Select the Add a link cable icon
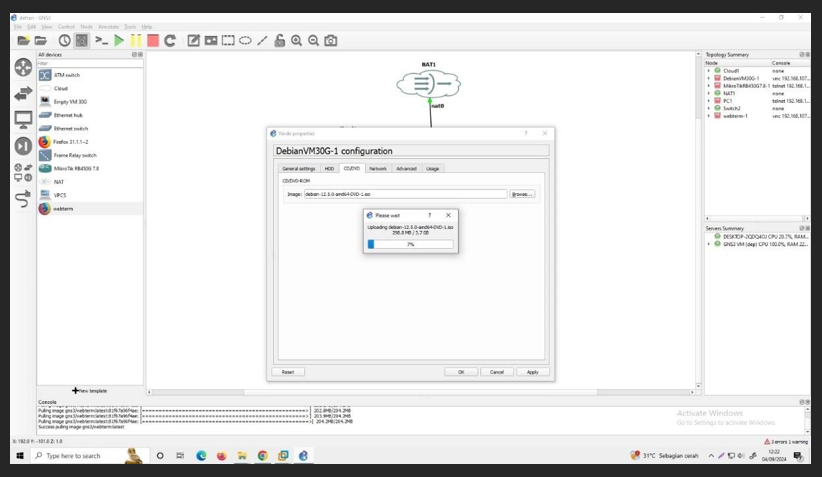This screenshot has height=477, width=822. tap(23, 199)
